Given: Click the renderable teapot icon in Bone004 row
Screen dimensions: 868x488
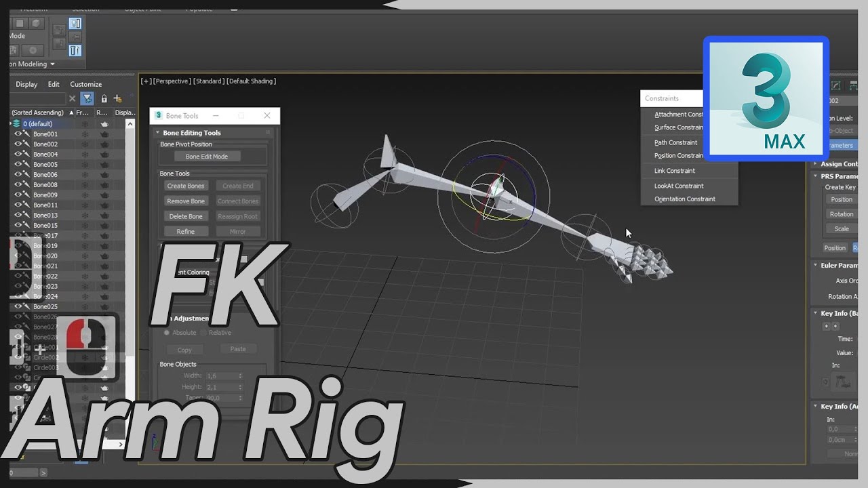Looking at the screenshot, I should pyautogui.click(x=104, y=155).
